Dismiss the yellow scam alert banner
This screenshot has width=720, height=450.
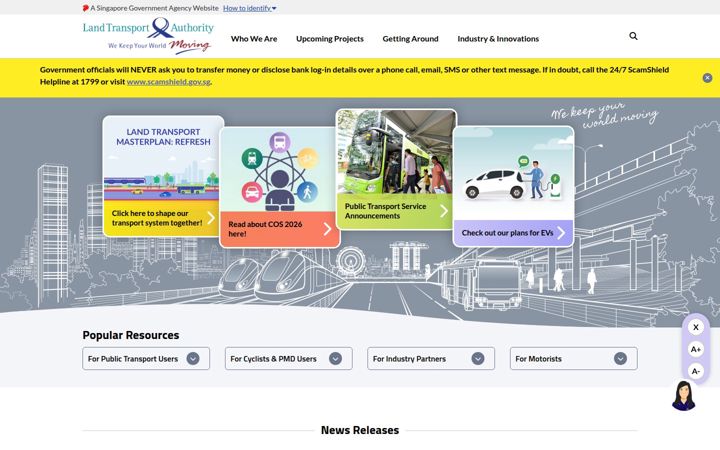pyautogui.click(x=707, y=78)
